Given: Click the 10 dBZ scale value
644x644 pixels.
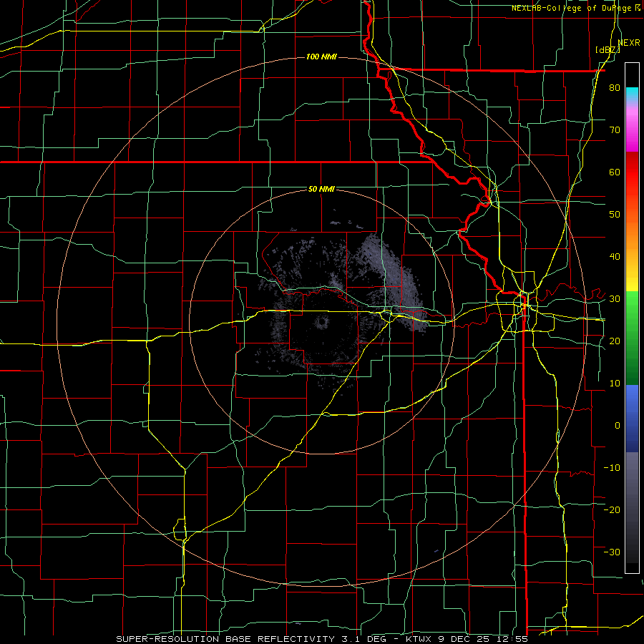Looking at the screenshot, I should [x=615, y=384].
